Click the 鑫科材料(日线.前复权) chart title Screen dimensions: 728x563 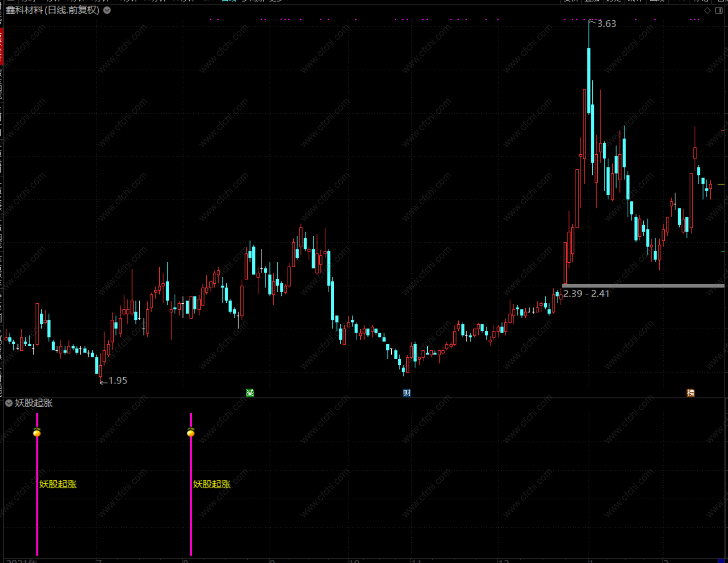(x=53, y=10)
